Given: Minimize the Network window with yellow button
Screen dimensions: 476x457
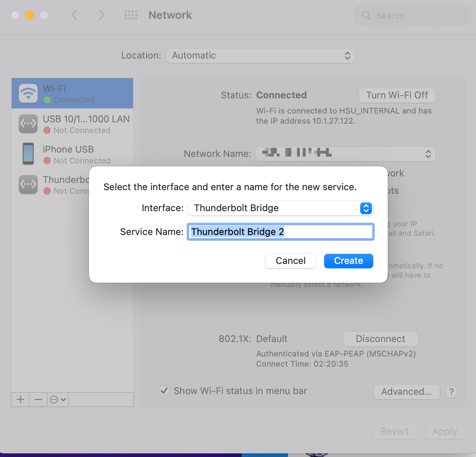Looking at the screenshot, I should (30, 15).
